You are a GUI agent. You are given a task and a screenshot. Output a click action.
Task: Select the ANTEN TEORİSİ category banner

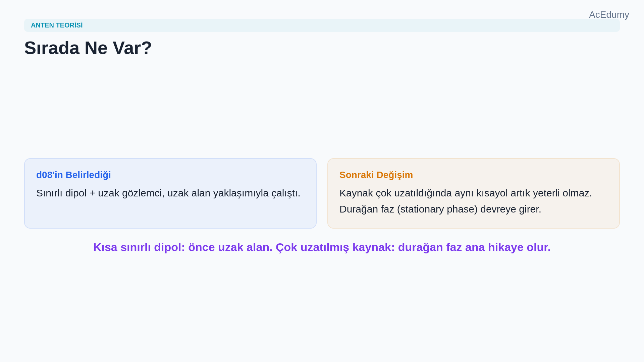[x=322, y=25]
